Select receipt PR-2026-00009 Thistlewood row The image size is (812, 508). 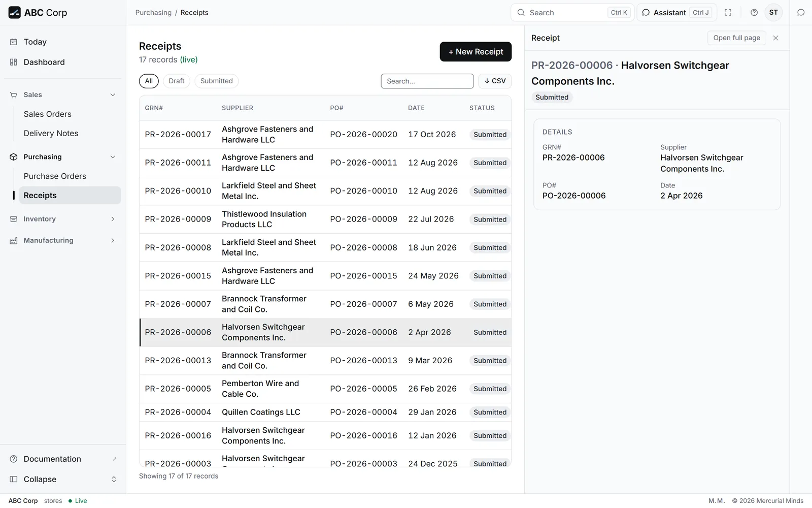325,219
